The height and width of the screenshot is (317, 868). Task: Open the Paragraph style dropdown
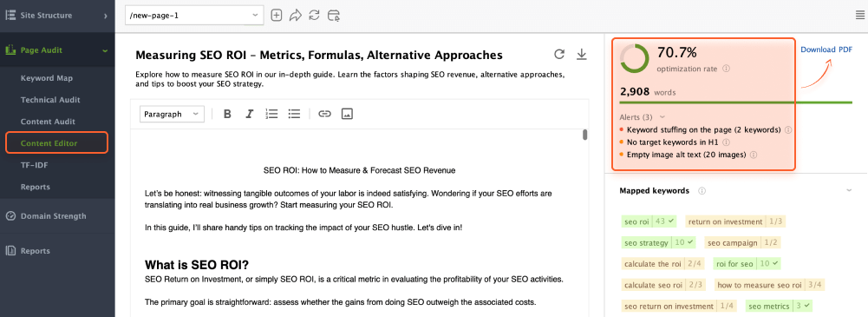pos(172,114)
